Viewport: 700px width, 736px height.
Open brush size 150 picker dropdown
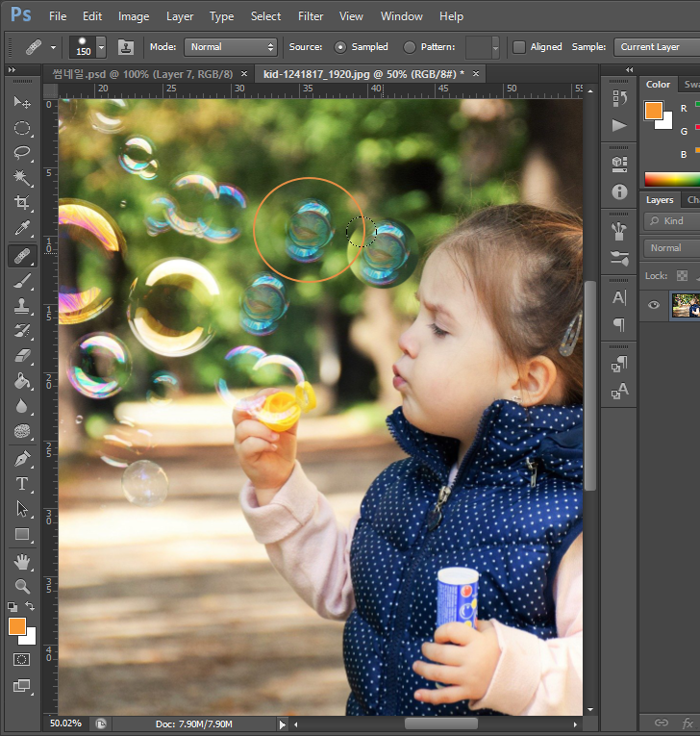click(x=101, y=47)
